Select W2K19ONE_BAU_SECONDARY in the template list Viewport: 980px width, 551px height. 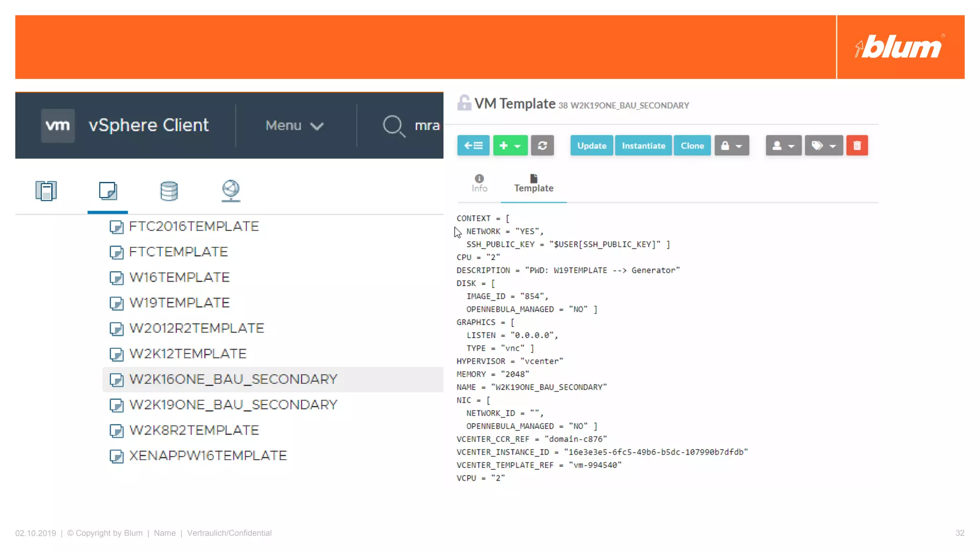(233, 405)
